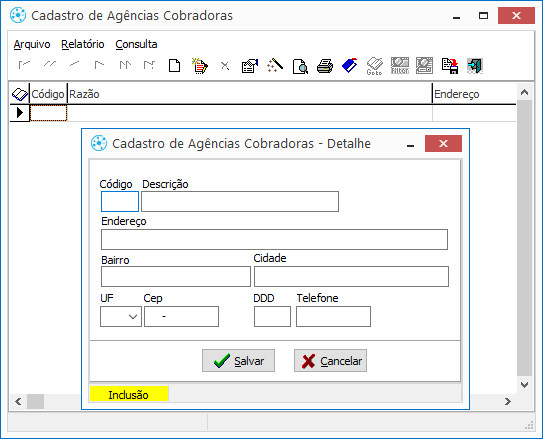
Task: Click the vertical scrollbar down arrow
Action: pyautogui.click(x=524, y=385)
